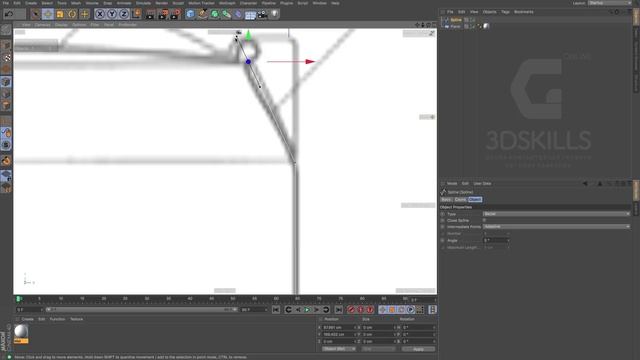Toggle Position keyframe recording
640x360 pixels.
click(382, 310)
